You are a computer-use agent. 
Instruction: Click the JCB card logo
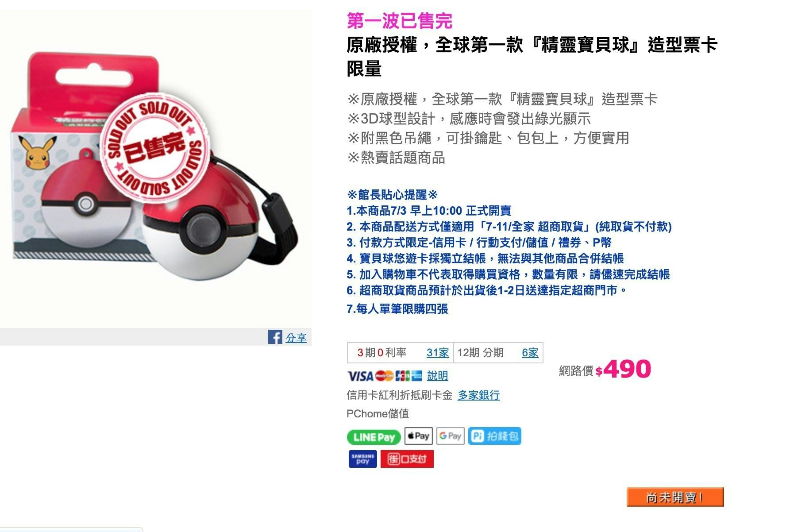402,376
